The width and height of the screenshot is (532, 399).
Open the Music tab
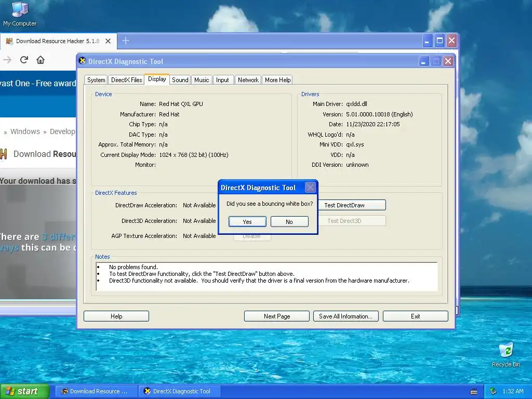click(202, 79)
